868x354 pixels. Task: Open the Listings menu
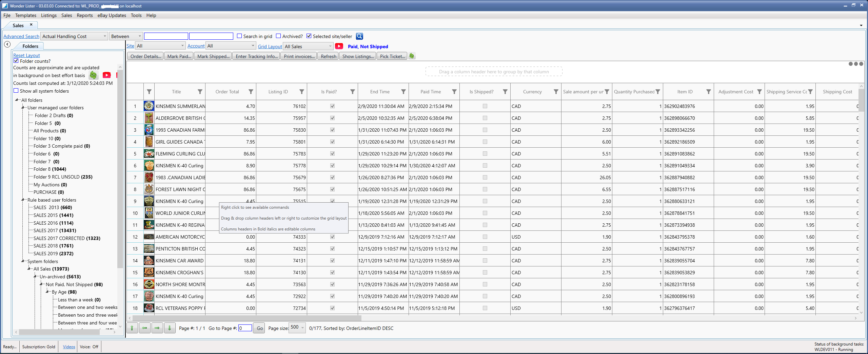coord(49,15)
